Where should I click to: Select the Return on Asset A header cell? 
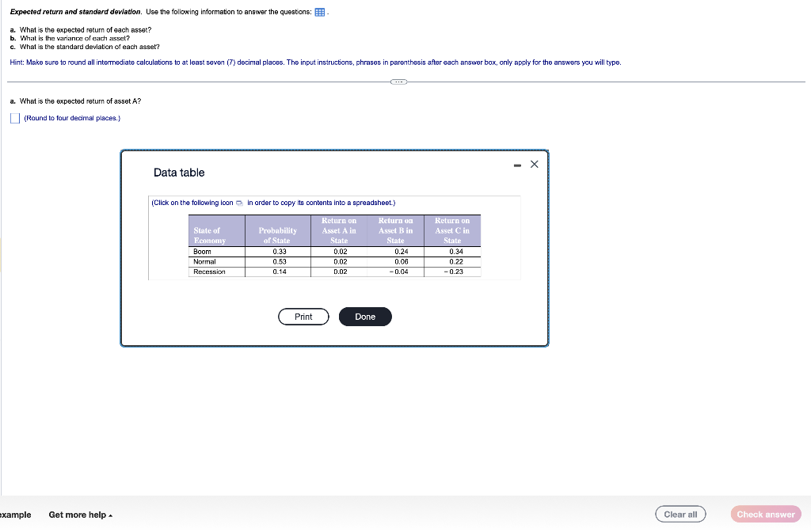point(337,230)
